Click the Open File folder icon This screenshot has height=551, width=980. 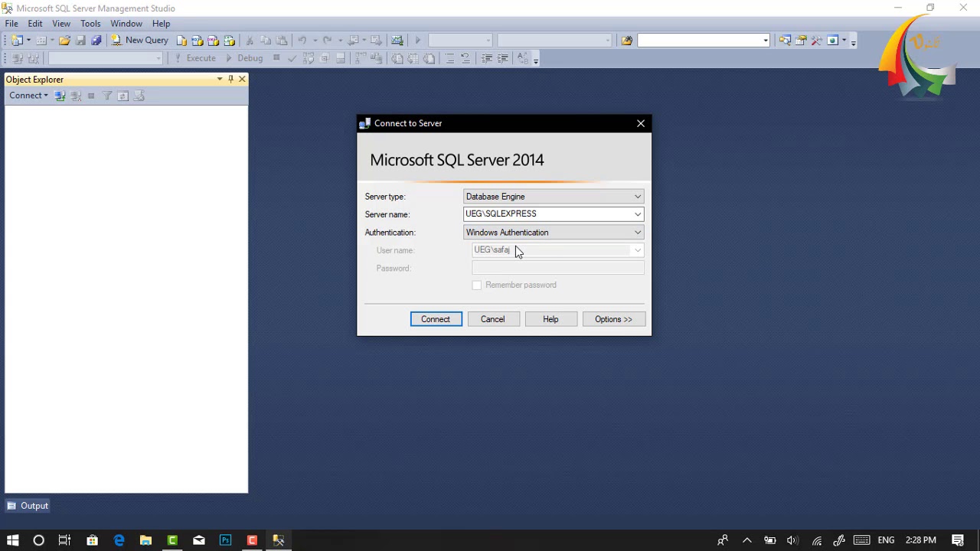tap(64, 41)
